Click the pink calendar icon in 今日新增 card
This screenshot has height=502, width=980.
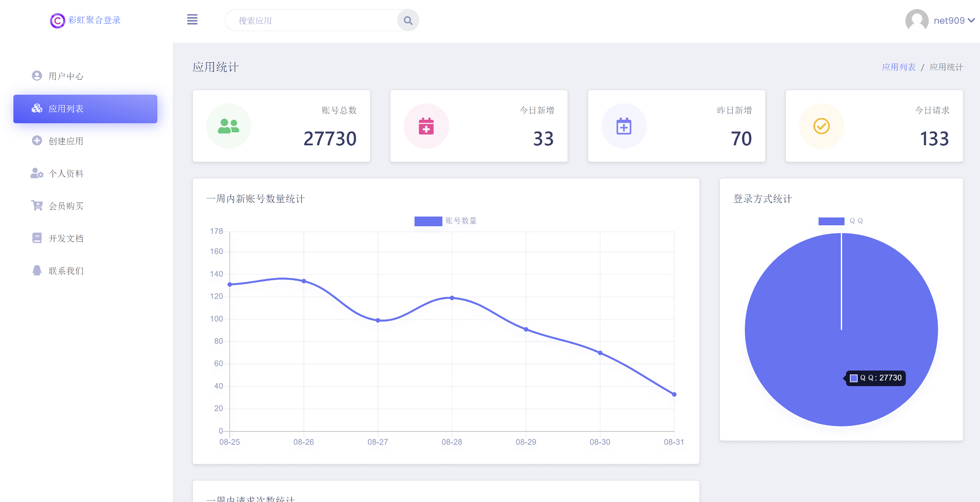(x=426, y=126)
